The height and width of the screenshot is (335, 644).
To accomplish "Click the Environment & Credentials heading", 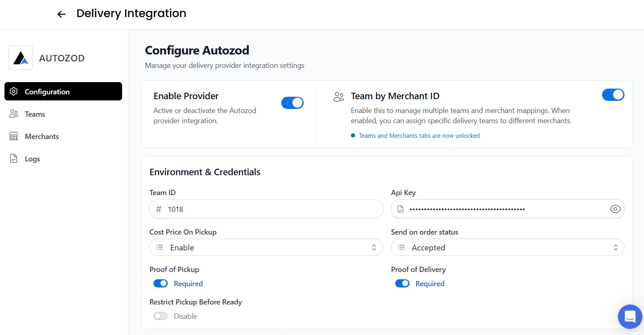I will tap(205, 172).
